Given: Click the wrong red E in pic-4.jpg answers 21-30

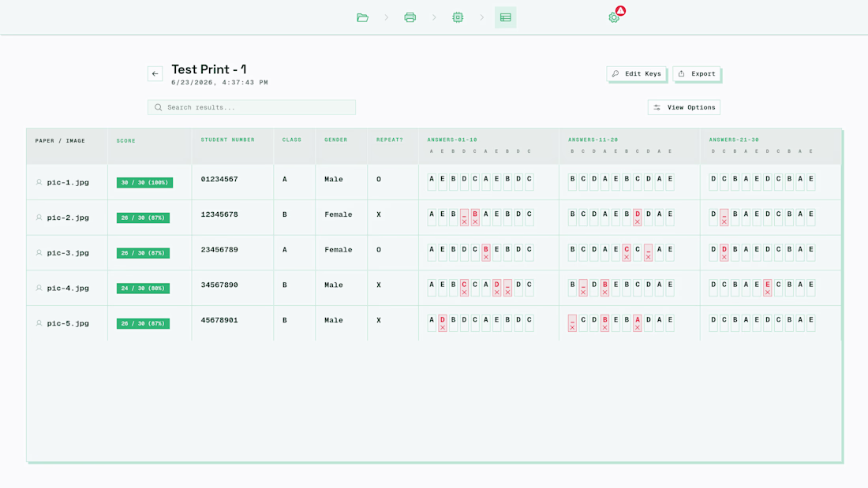Looking at the screenshot, I should point(767,288).
